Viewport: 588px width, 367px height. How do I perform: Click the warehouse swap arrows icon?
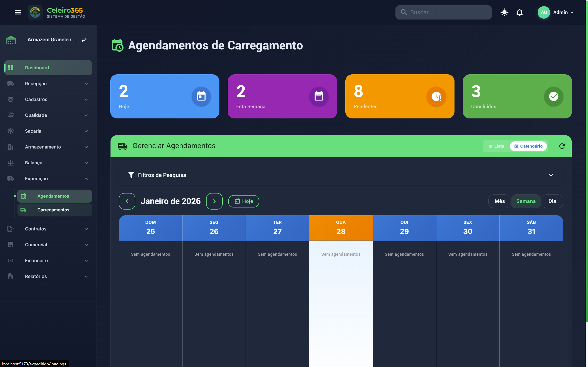pyautogui.click(x=84, y=40)
